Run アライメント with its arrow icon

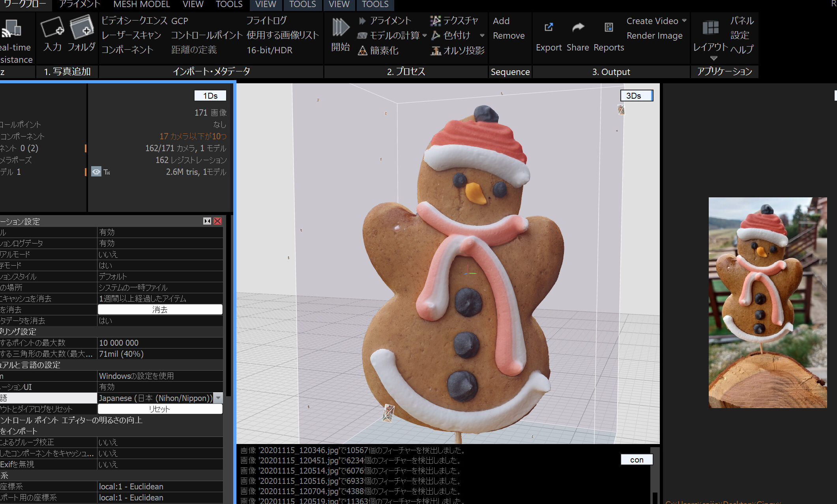pyautogui.click(x=362, y=21)
